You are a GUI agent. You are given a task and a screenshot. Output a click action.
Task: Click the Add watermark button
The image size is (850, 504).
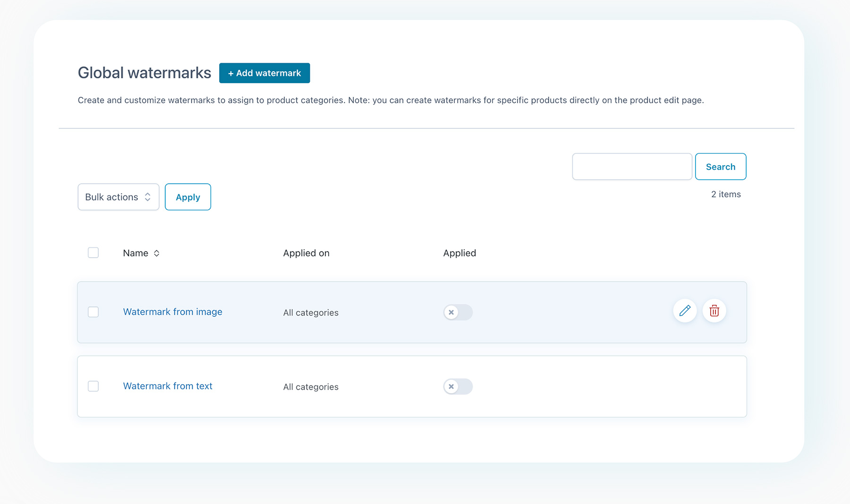[264, 73]
